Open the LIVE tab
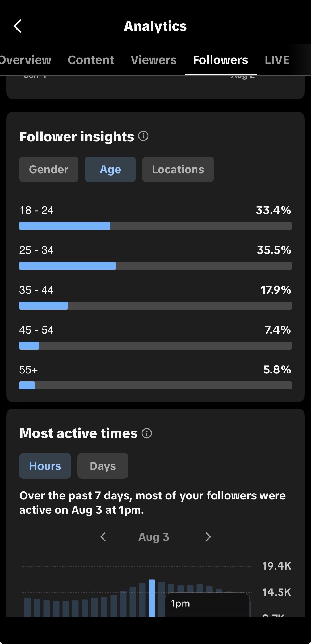The height and width of the screenshot is (644, 311). coord(277,60)
